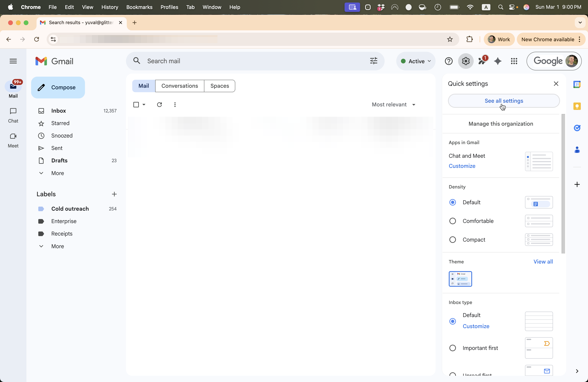Viewport: 588px width, 382px height.
Task: Expand More under Labels section
Action: 57,246
